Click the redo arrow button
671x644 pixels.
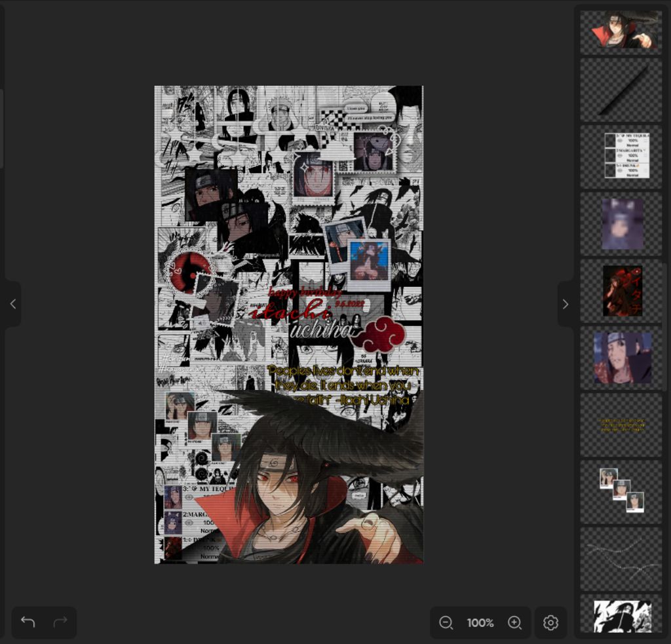pos(60,622)
